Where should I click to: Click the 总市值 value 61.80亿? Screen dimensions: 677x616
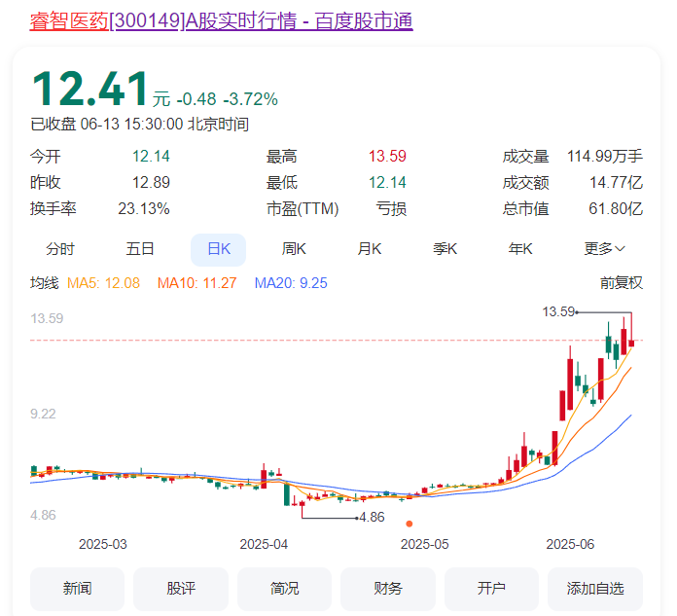[616, 208]
